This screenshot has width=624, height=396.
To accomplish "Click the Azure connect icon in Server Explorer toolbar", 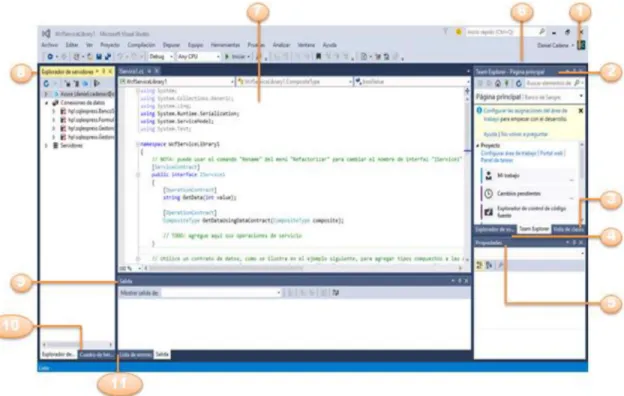I will coord(85,84).
